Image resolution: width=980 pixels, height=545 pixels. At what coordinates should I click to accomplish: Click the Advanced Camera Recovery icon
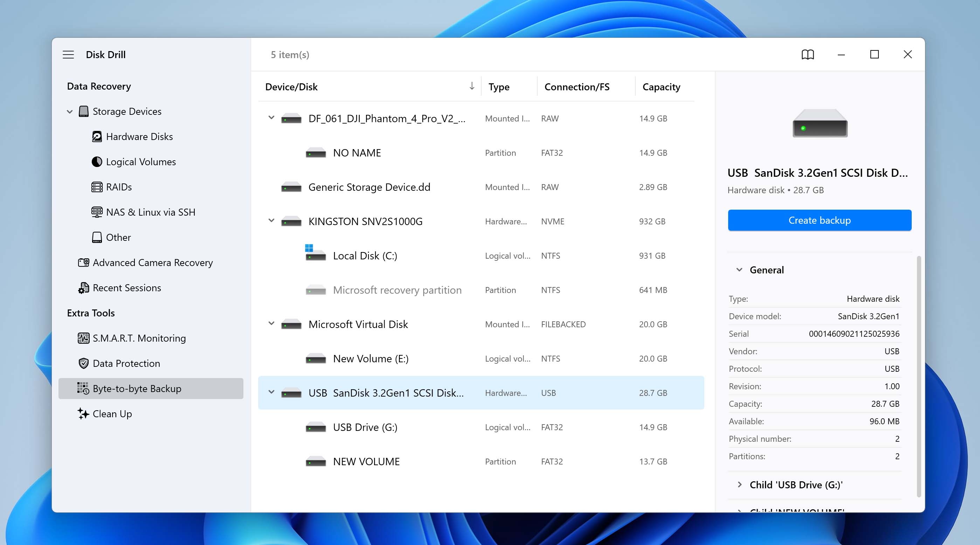click(83, 263)
